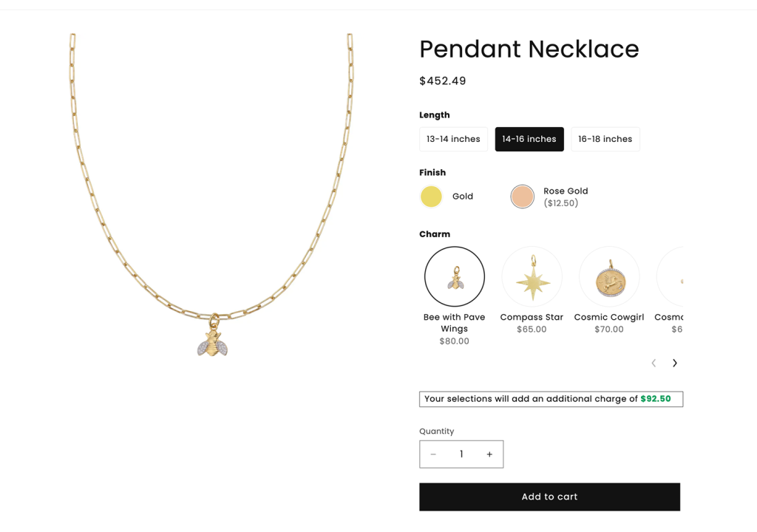The height and width of the screenshot is (532, 757).
Task: Click the Compass Star label text
Action: (x=532, y=317)
